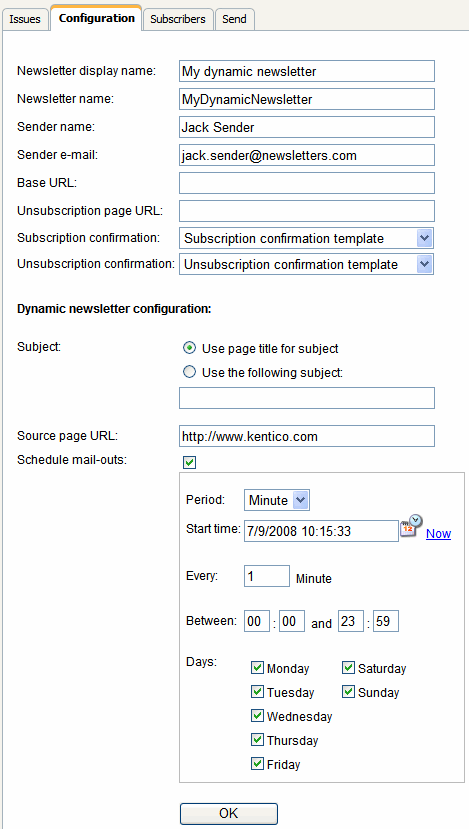
Task: Click the Newsletter name input field
Action: coord(307,99)
